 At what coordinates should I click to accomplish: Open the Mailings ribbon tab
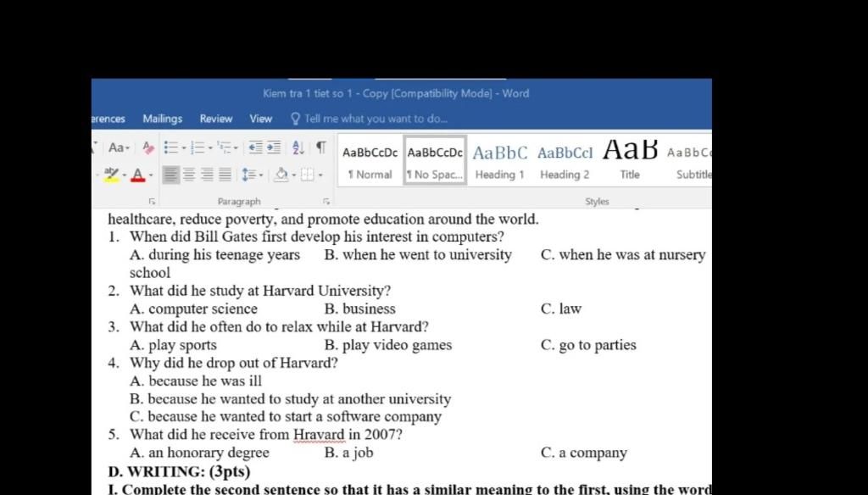click(x=162, y=119)
